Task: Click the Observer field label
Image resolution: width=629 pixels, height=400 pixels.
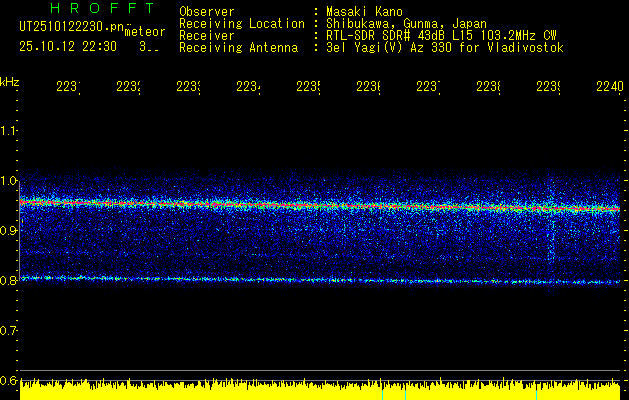Action: 207,12
